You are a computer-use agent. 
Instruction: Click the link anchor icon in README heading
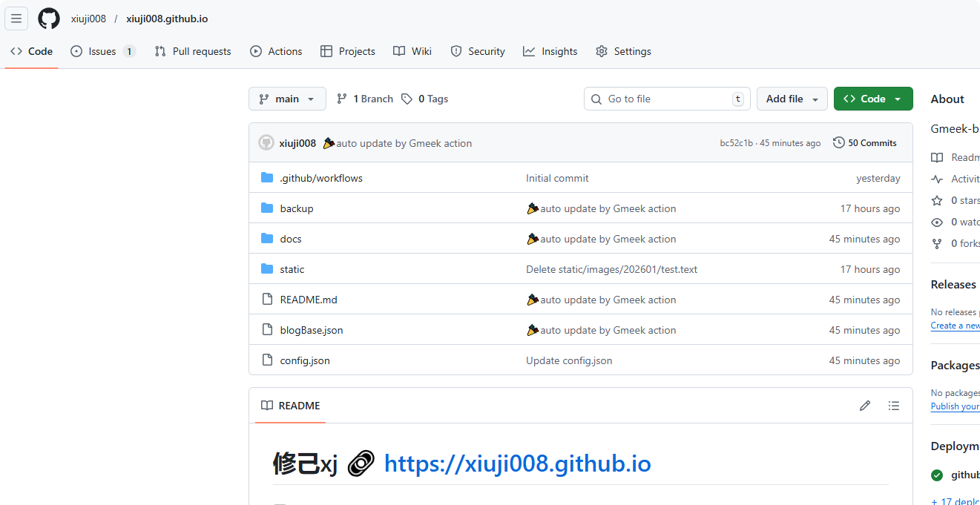pyautogui.click(x=361, y=463)
